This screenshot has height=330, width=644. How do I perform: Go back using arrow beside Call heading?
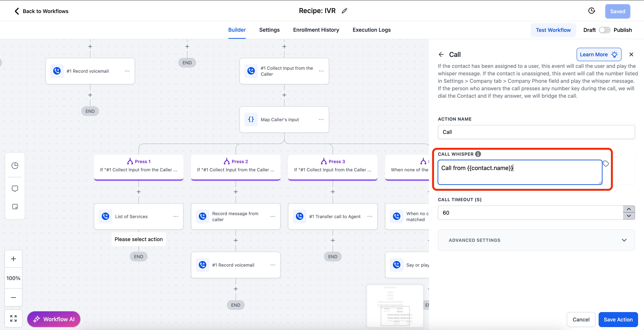point(441,54)
